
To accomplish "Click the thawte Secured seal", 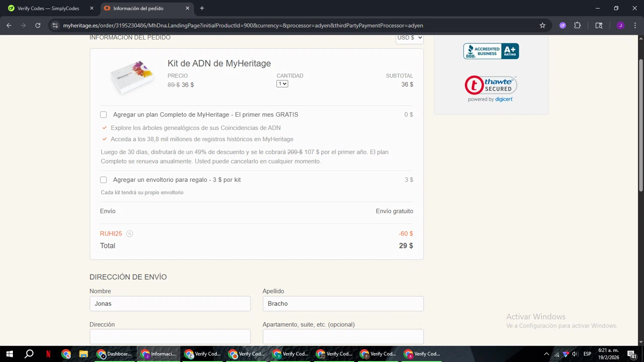I will (x=491, y=89).
